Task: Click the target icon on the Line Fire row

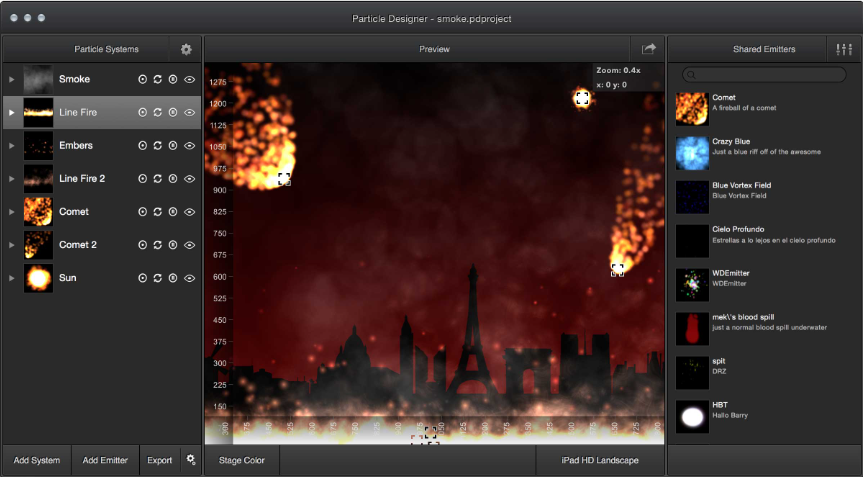Action: click(143, 112)
